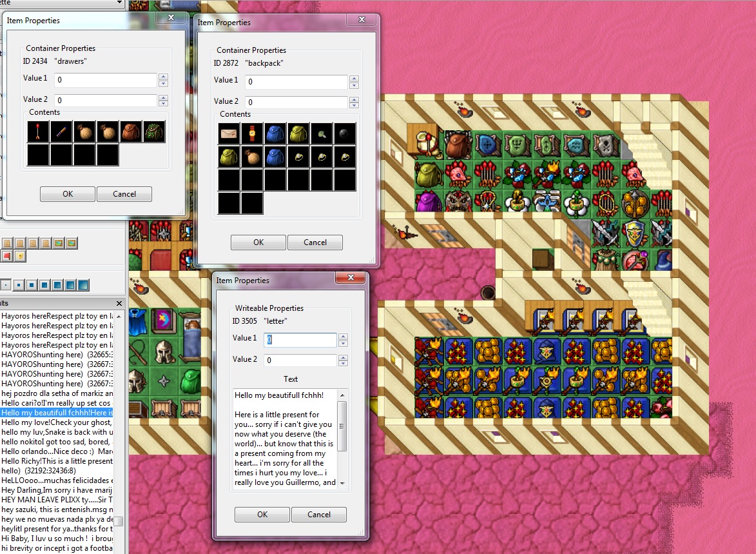Image resolution: width=756 pixels, height=554 pixels.
Task: Click the blue cape in lower-left map room
Action: point(137,322)
